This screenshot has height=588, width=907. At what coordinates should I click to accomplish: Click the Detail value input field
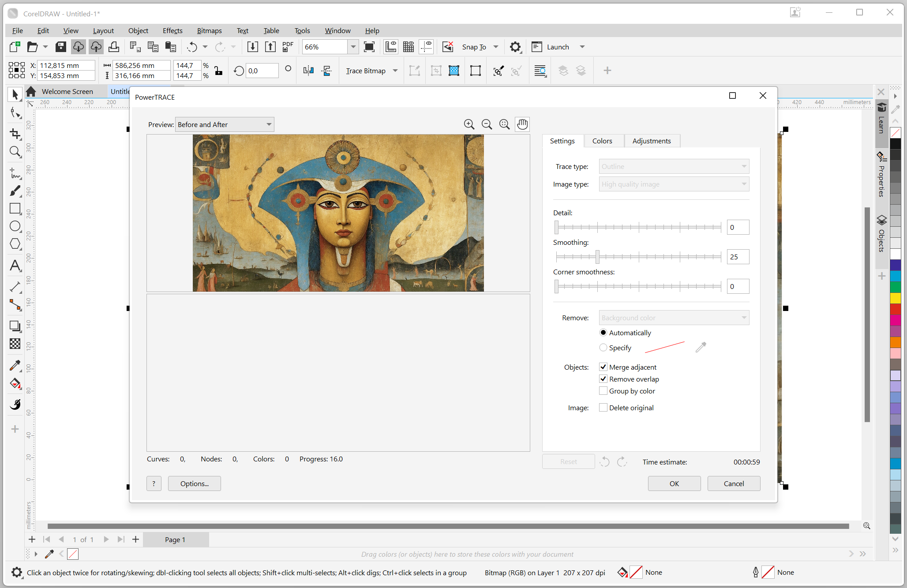(x=738, y=227)
